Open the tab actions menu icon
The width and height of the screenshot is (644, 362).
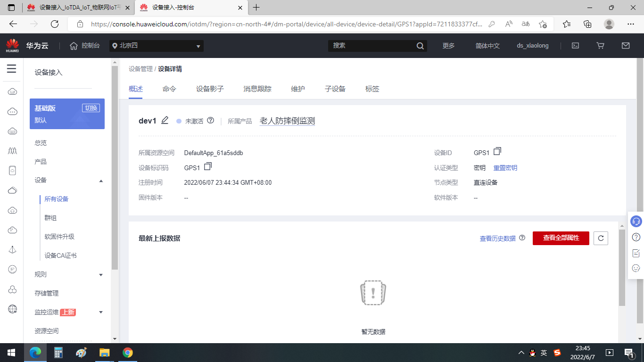click(11, 8)
